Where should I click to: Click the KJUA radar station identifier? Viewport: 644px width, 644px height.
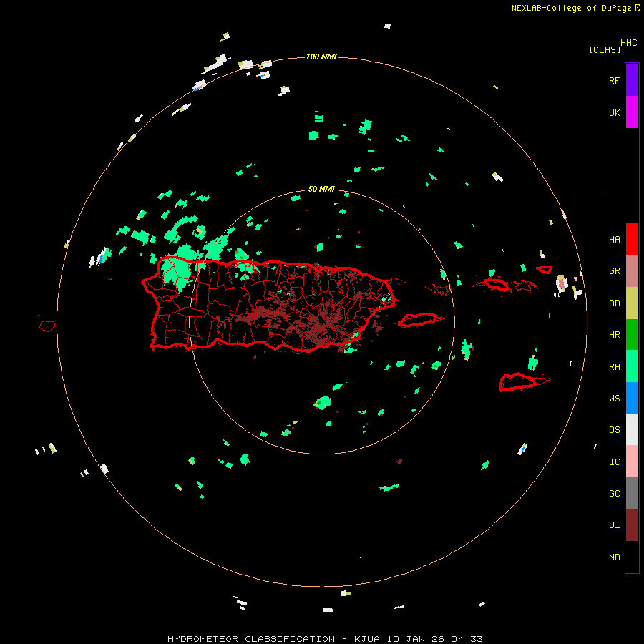[367, 639]
